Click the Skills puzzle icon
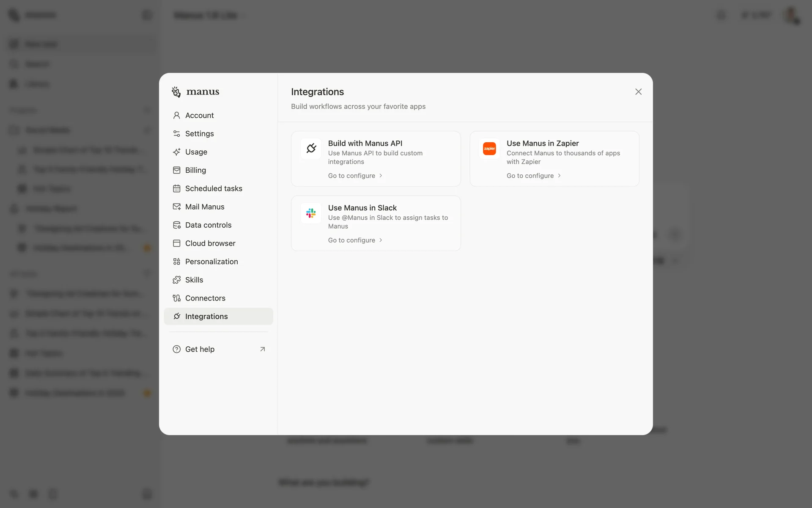This screenshot has height=508, width=812. (177, 280)
